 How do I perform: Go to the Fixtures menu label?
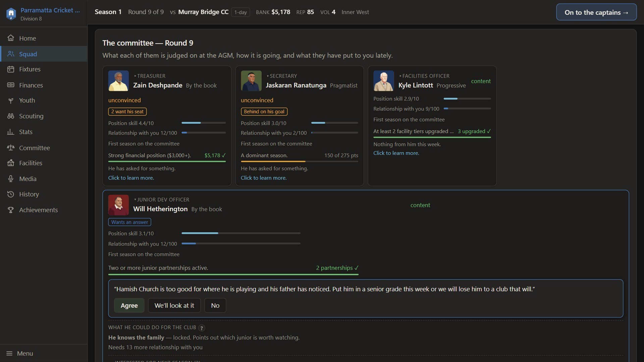30,69
